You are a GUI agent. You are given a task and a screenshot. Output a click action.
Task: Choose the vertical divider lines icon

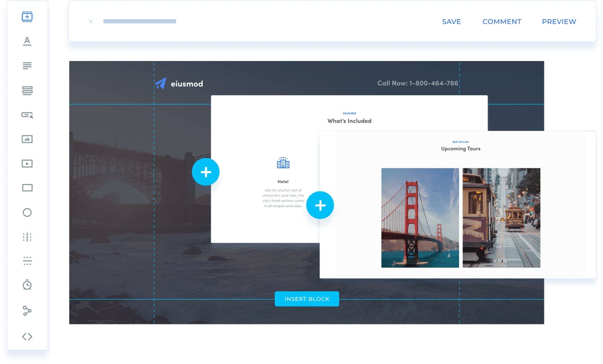pyautogui.click(x=27, y=237)
